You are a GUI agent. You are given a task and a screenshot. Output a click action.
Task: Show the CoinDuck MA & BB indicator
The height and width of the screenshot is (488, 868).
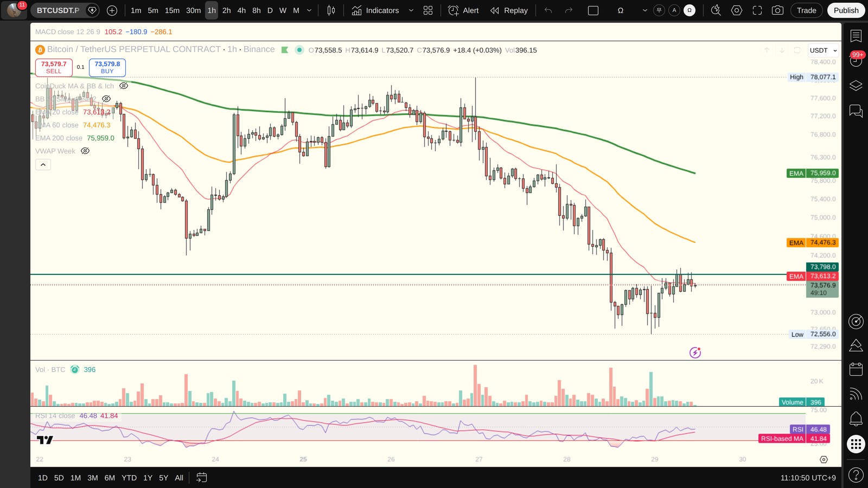click(x=124, y=86)
